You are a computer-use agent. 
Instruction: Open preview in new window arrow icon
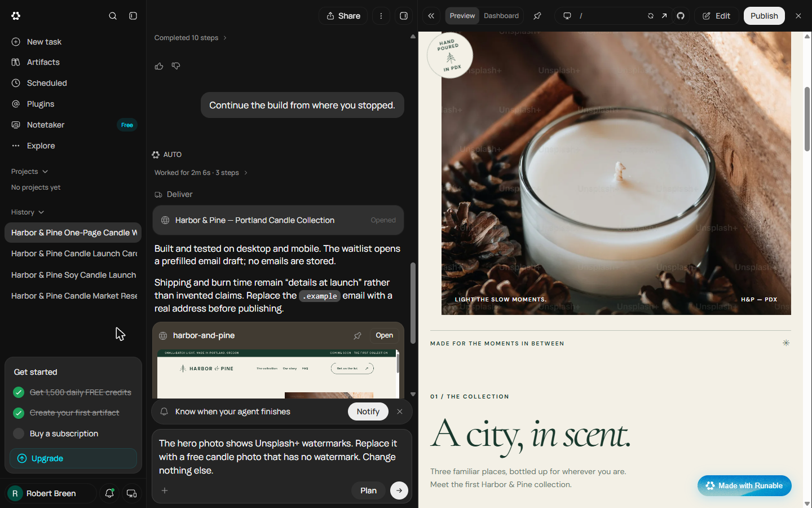pos(664,16)
